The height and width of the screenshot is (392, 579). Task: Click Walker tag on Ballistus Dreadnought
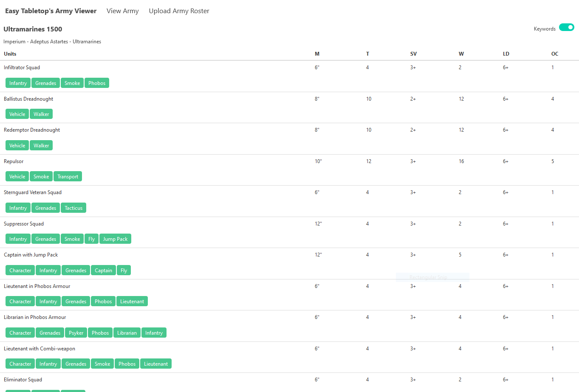point(41,114)
